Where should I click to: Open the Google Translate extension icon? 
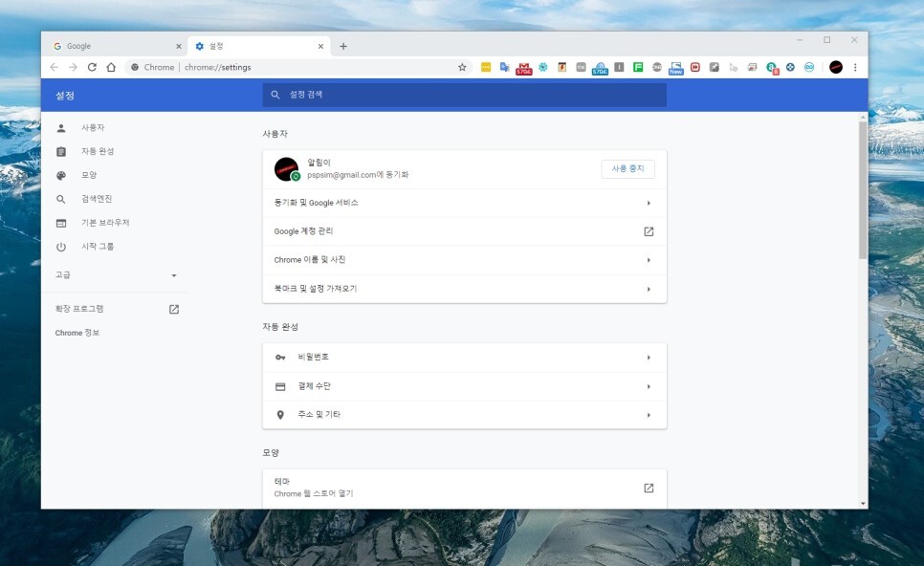[504, 67]
